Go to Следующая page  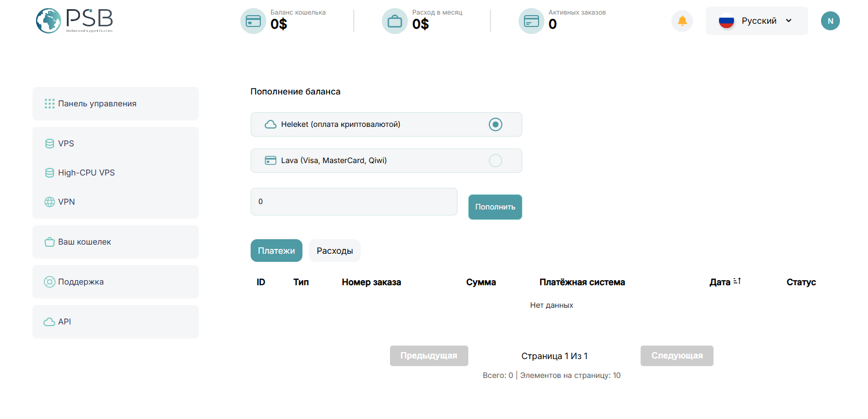676,356
